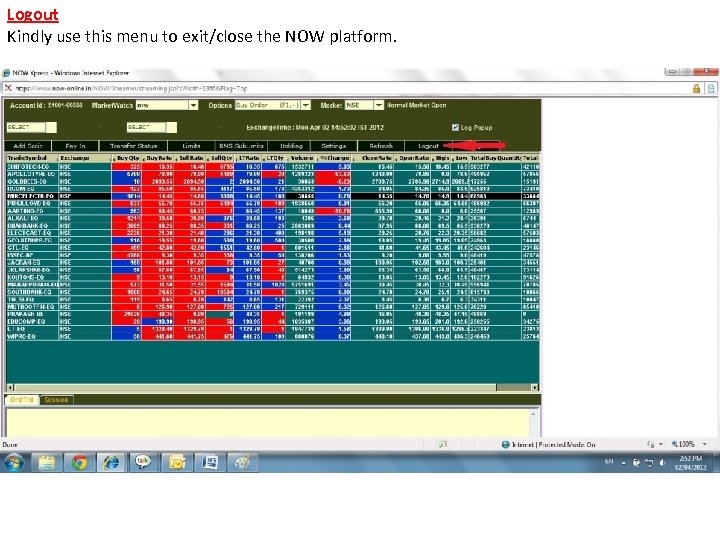Screen dimensions: 720x540
Task: Click the network tray icon
Action: point(649,462)
